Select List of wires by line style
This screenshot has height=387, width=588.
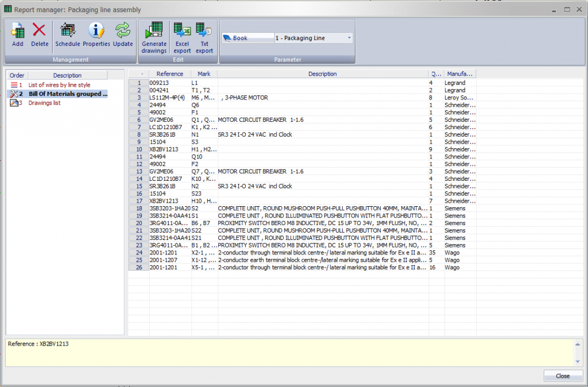pyautogui.click(x=59, y=85)
